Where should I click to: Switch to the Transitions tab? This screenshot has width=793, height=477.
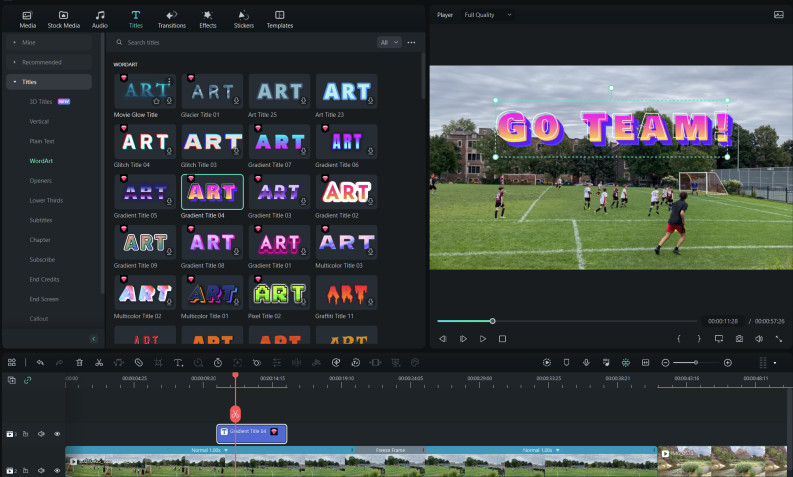[171, 19]
